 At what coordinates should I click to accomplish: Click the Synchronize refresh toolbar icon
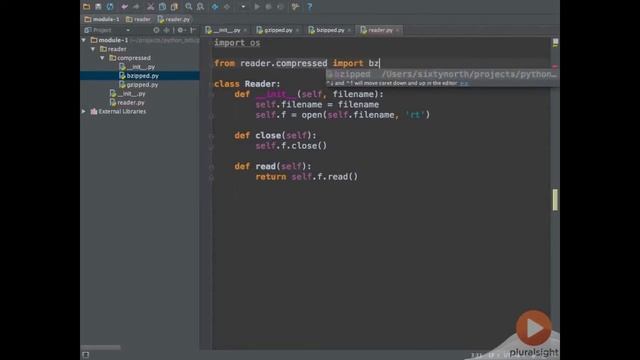(x=110, y=7)
